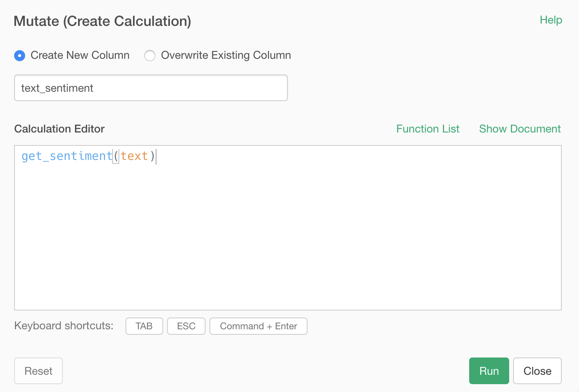Viewport: 579px width, 392px height.
Task: Click the text_sentiment column name field
Action: pos(151,88)
